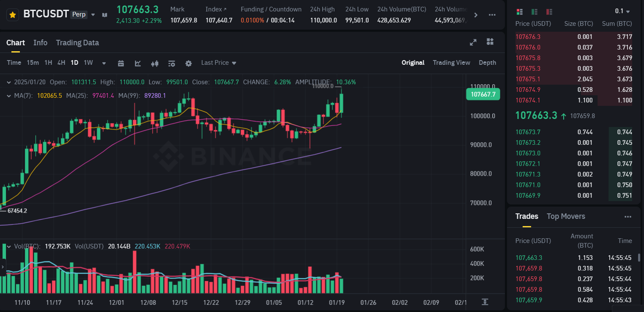Open the Trades tab
The height and width of the screenshot is (312, 644).
click(527, 216)
